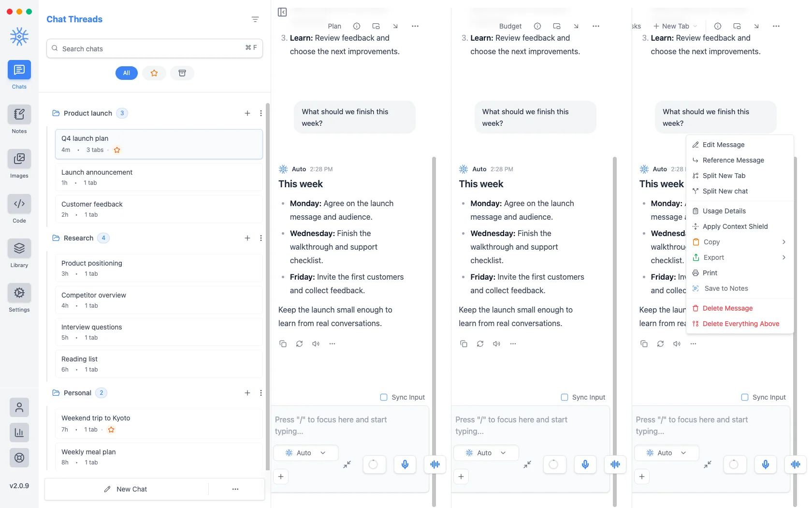The width and height of the screenshot is (812, 508).
Task: Add a chat to Product launch folder
Action: tap(247, 113)
